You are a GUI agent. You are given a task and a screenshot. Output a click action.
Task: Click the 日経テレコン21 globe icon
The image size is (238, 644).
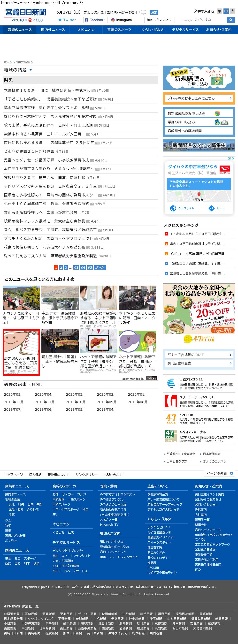(171, 383)
